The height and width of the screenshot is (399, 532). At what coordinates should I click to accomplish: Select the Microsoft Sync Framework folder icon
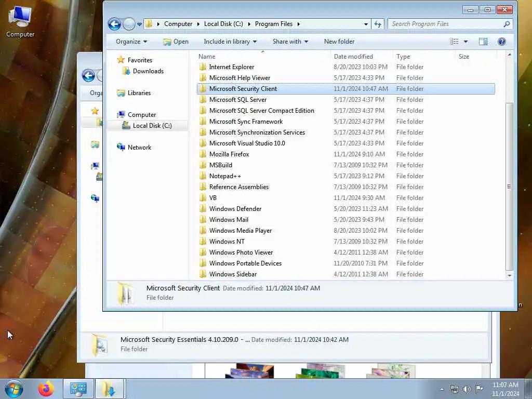click(x=203, y=121)
